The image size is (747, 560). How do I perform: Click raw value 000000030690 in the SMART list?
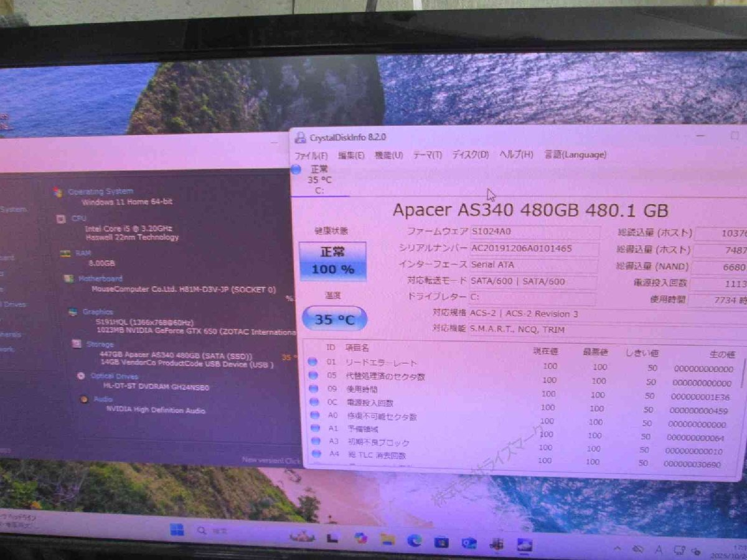click(x=692, y=464)
